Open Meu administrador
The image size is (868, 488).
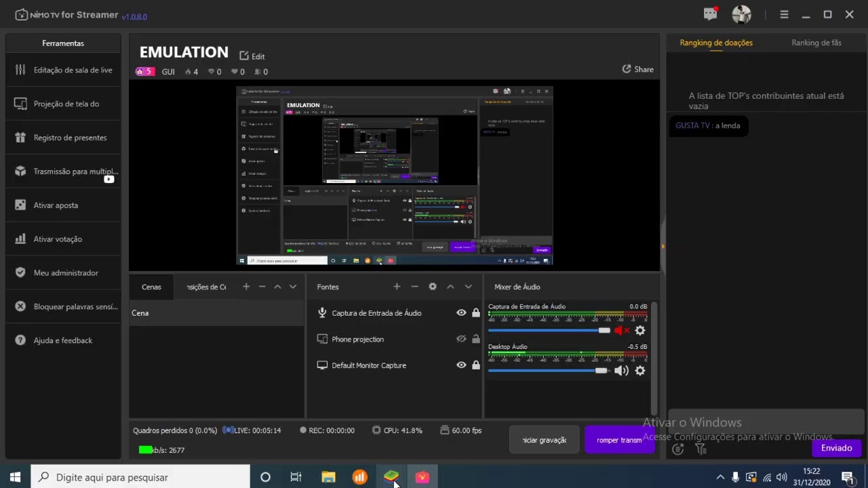(x=63, y=273)
